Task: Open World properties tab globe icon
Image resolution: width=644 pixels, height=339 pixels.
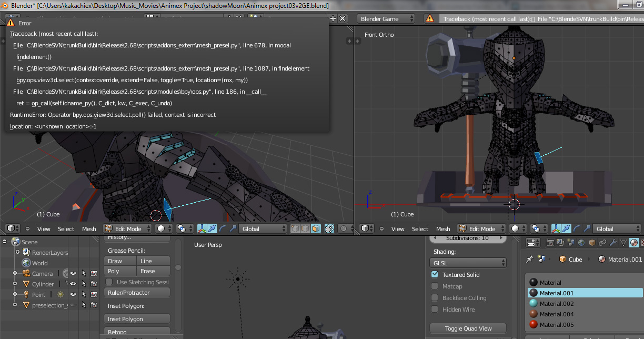Action: click(581, 242)
